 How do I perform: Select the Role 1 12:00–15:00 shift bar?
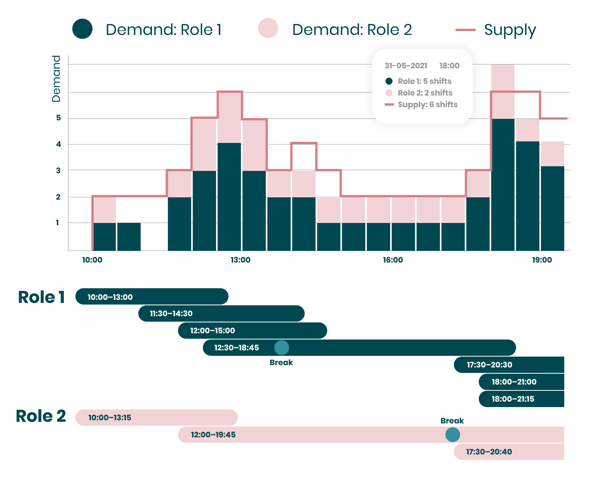252,331
